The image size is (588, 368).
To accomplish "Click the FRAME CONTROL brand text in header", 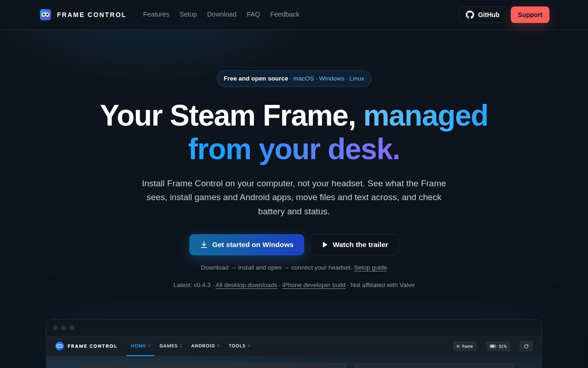I will click(x=91, y=15).
